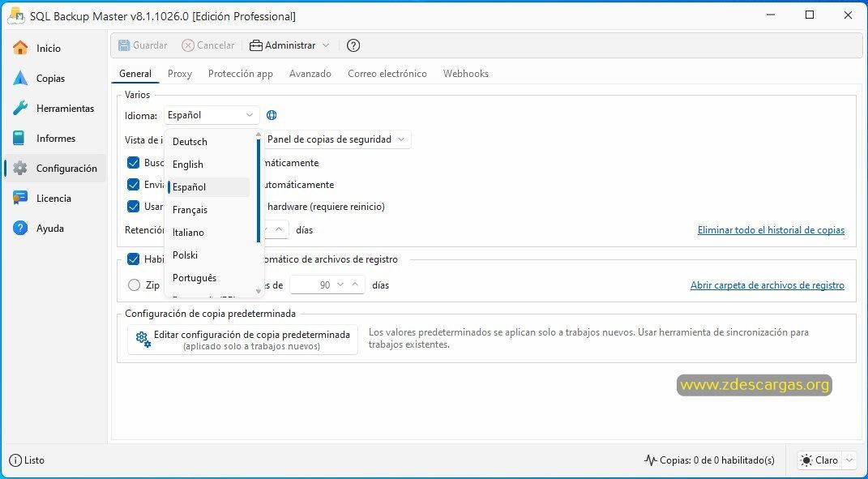The width and height of the screenshot is (868, 479).
Task: Toggle the hardware (requiere reinicio) checkbox
Action: point(133,207)
